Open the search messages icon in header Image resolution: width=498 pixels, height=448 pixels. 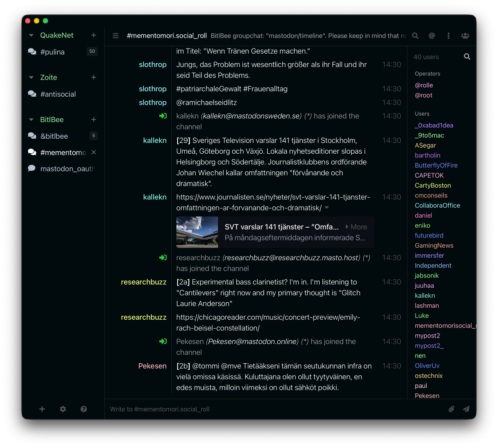click(x=415, y=36)
